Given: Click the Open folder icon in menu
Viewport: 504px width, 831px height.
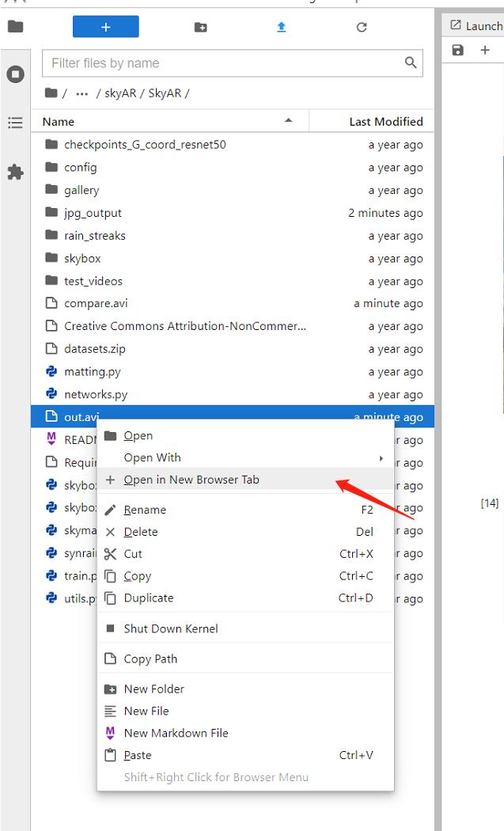Looking at the screenshot, I should 110,435.
